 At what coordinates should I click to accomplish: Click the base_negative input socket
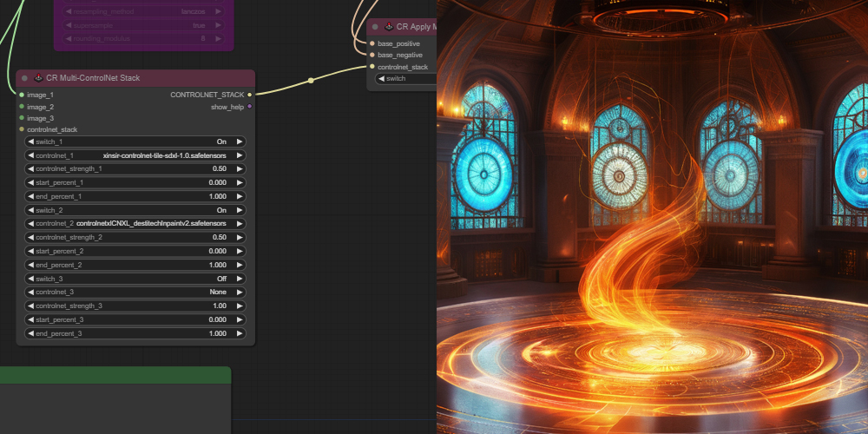point(372,55)
